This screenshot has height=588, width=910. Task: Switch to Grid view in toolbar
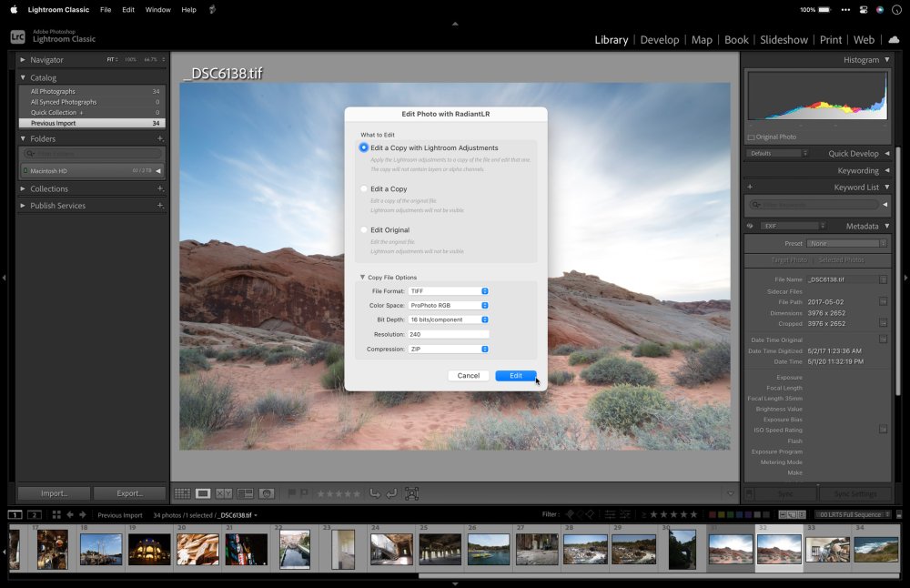[x=183, y=493]
